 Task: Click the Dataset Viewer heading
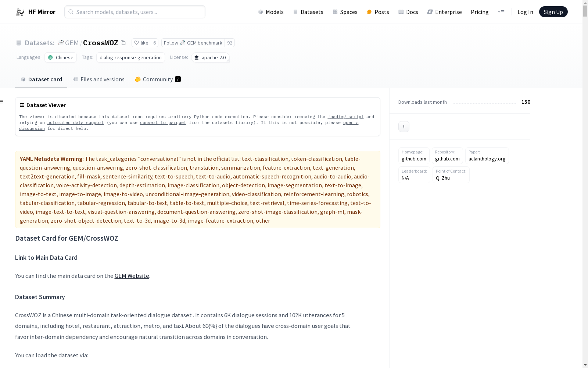46,105
